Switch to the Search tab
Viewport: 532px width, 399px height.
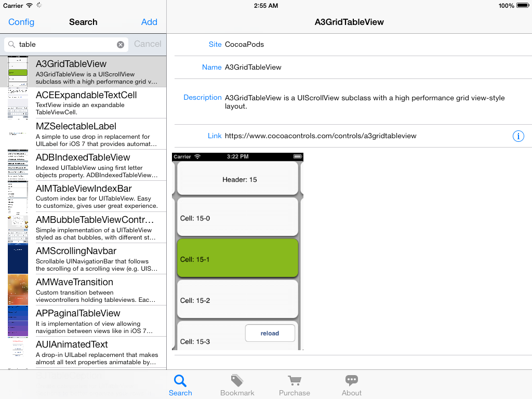pos(180,385)
